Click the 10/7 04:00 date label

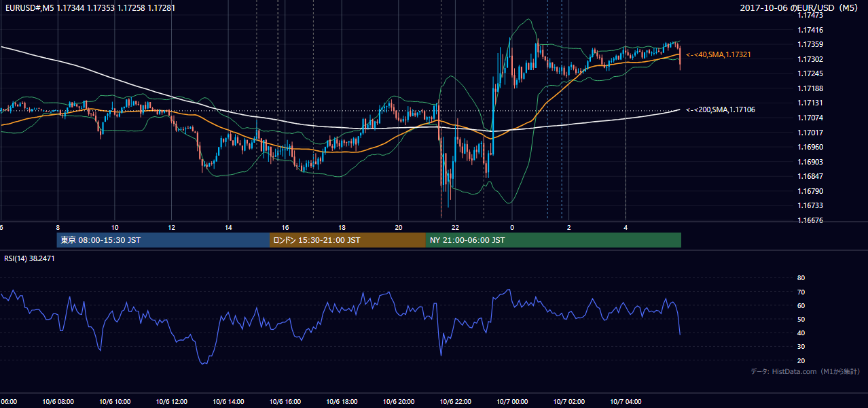pos(626,402)
